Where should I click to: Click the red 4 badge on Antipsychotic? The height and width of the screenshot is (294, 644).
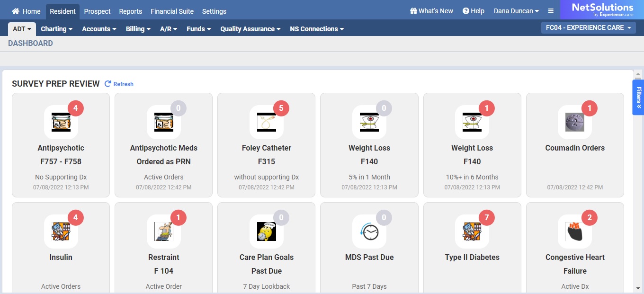(x=76, y=108)
